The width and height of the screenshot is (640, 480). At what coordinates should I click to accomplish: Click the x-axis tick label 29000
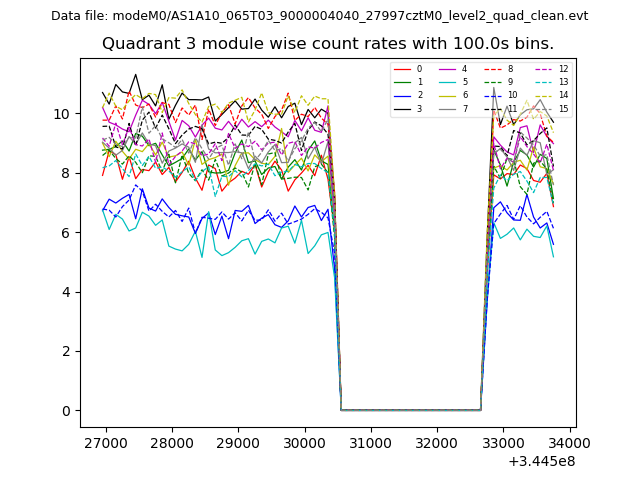point(238,443)
